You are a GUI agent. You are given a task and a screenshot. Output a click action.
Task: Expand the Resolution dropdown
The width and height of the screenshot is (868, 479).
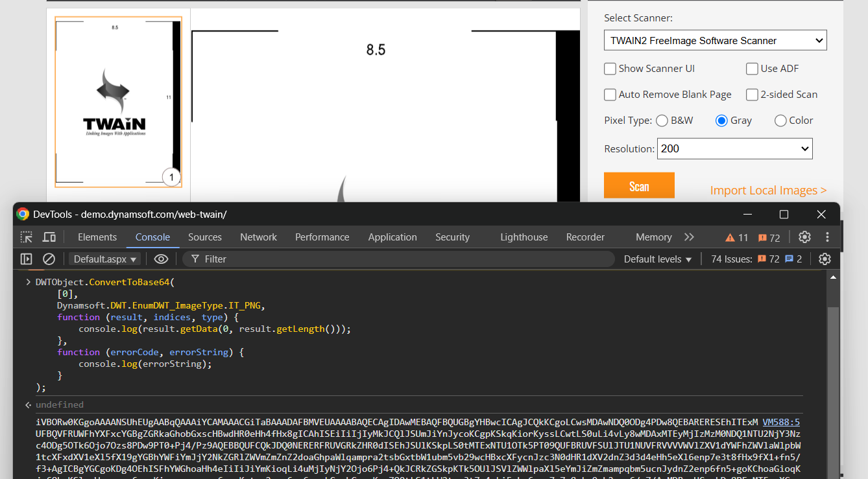pyautogui.click(x=734, y=148)
